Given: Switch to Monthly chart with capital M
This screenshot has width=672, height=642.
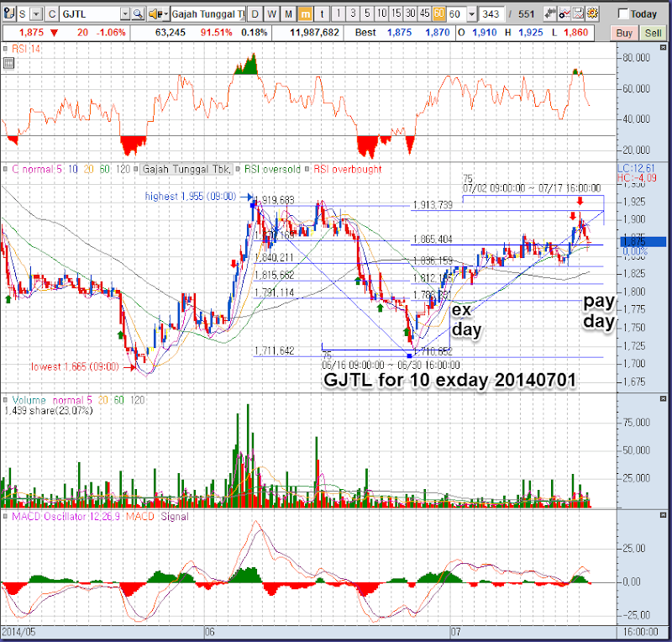Looking at the screenshot, I should 288,14.
